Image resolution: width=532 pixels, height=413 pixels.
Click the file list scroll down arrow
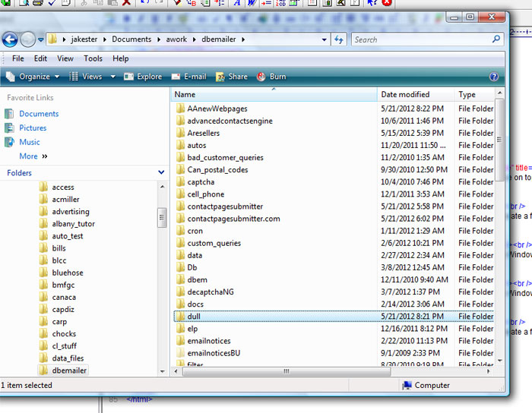[x=499, y=361]
